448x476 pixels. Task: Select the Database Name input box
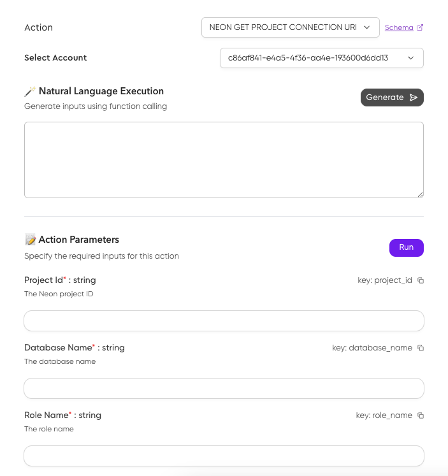pyautogui.click(x=224, y=388)
